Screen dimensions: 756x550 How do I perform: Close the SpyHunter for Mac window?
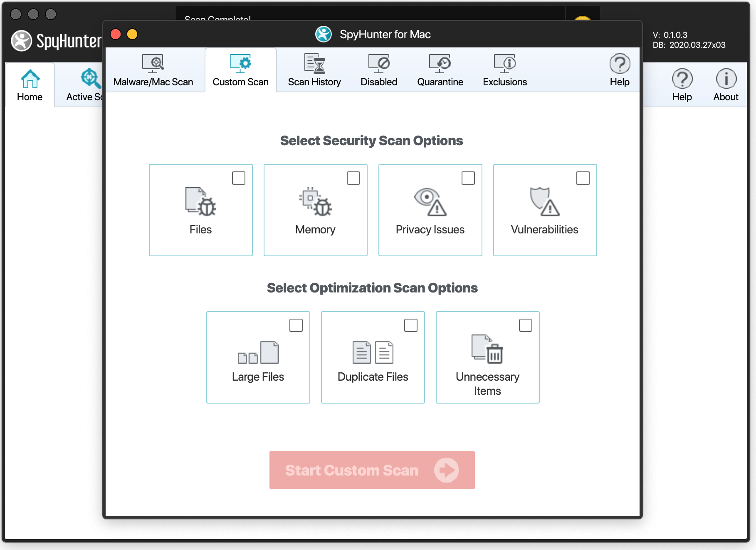[x=116, y=34]
